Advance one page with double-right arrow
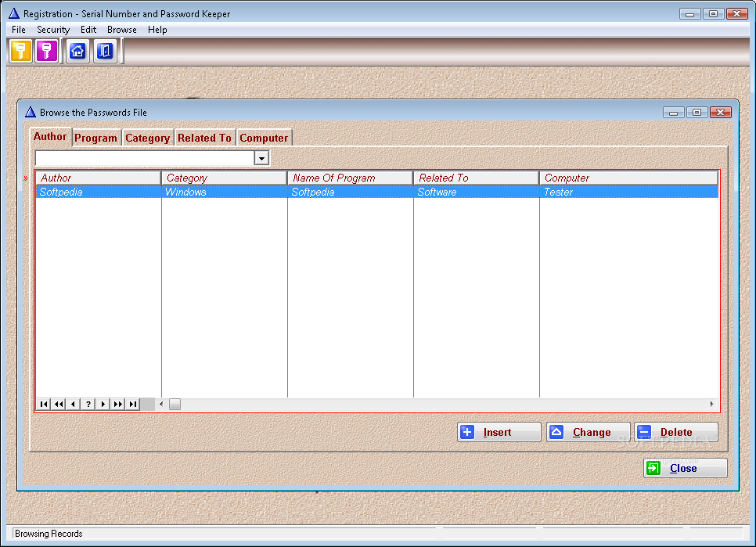Screen dimensions: 756x547 [x=117, y=405]
